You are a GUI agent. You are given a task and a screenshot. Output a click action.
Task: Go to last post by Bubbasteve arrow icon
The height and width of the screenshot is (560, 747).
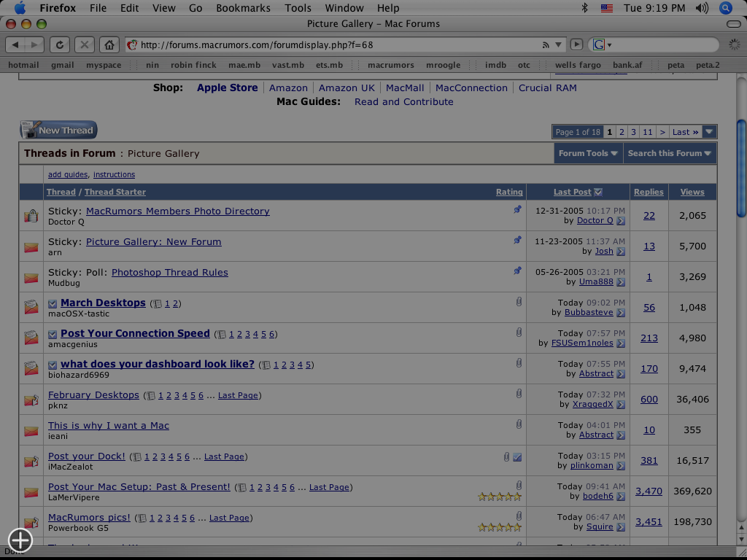pyautogui.click(x=620, y=313)
